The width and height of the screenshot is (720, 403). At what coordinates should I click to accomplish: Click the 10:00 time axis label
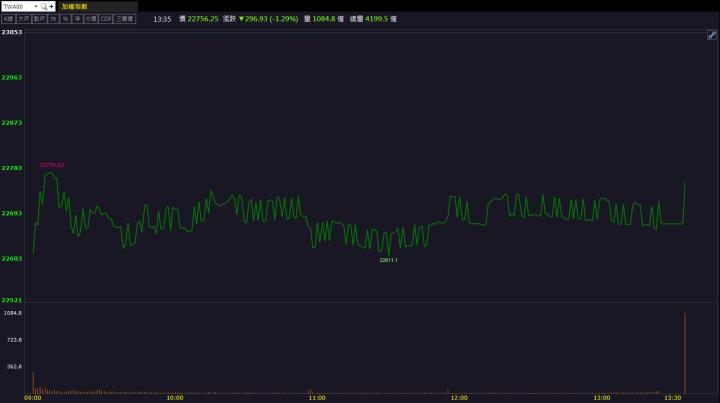point(175,398)
